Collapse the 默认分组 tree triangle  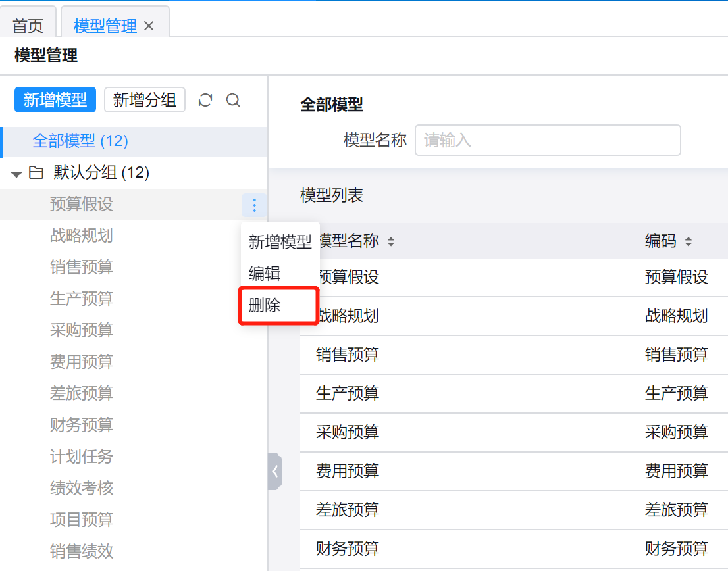coord(16,174)
